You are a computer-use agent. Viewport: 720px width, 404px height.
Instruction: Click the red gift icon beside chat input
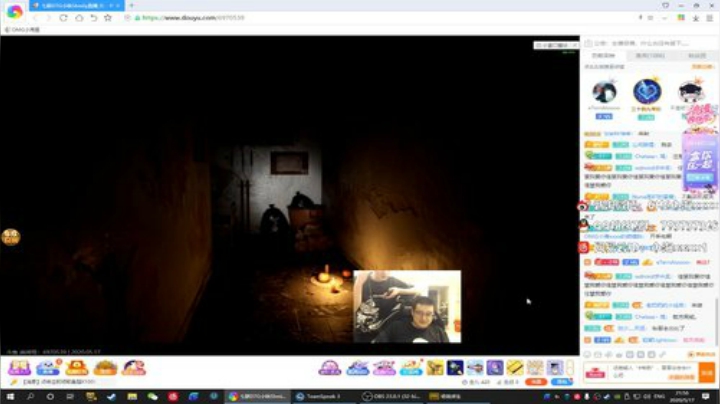coord(595,373)
